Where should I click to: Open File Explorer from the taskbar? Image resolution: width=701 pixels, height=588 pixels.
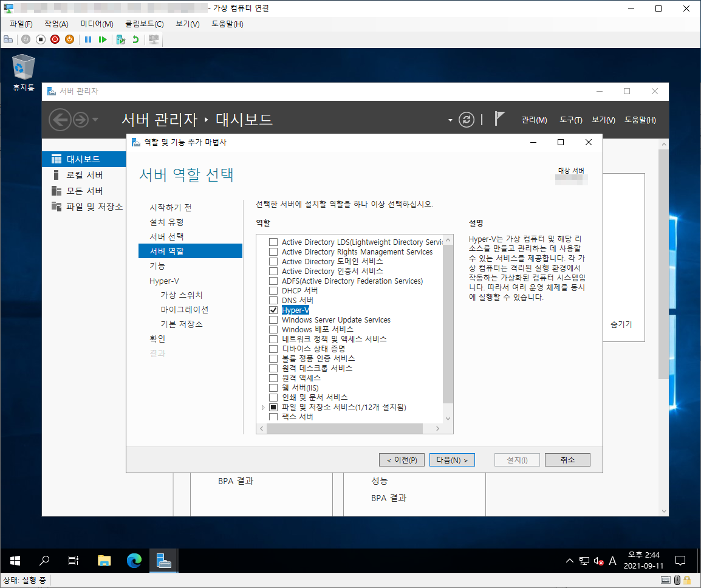coord(104,560)
